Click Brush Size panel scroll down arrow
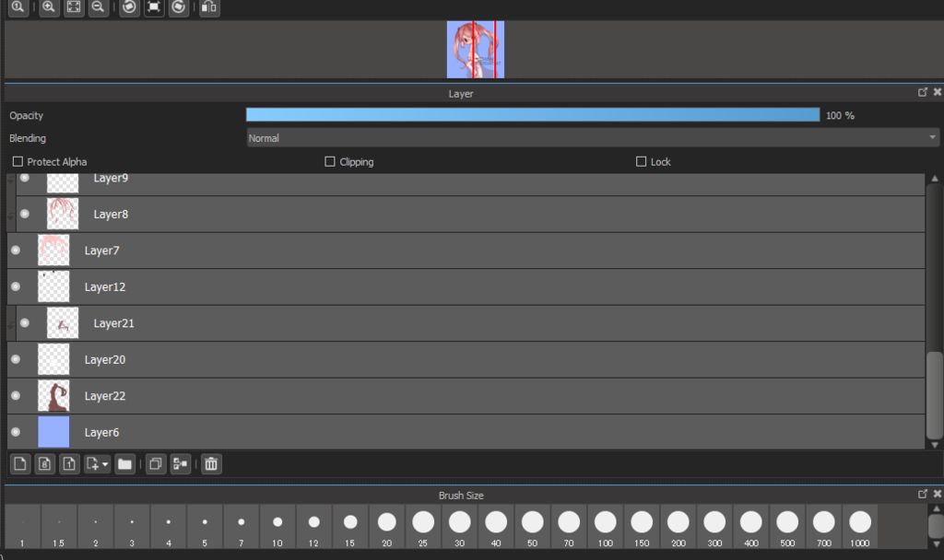This screenshot has width=944, height=560. click(937, 544)
